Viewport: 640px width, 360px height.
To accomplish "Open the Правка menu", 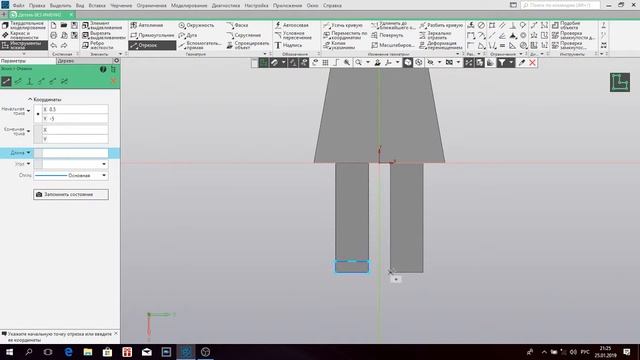I will (x=37, y=6).
